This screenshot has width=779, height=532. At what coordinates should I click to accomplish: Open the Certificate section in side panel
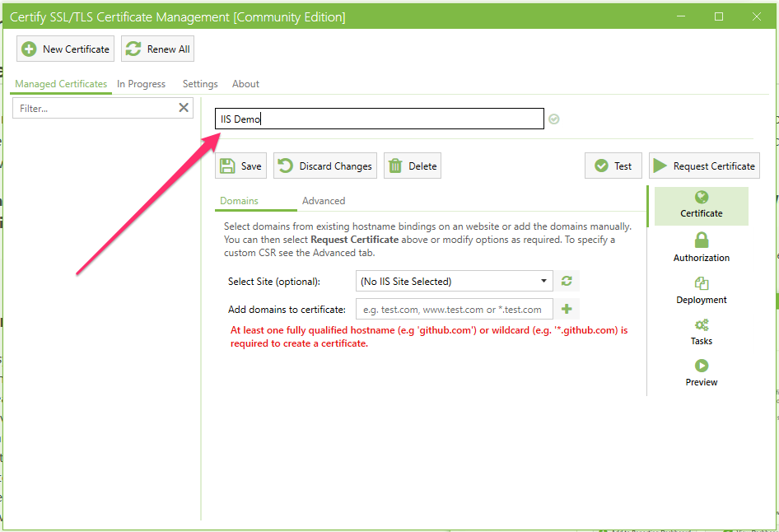(x=701, y=206)
